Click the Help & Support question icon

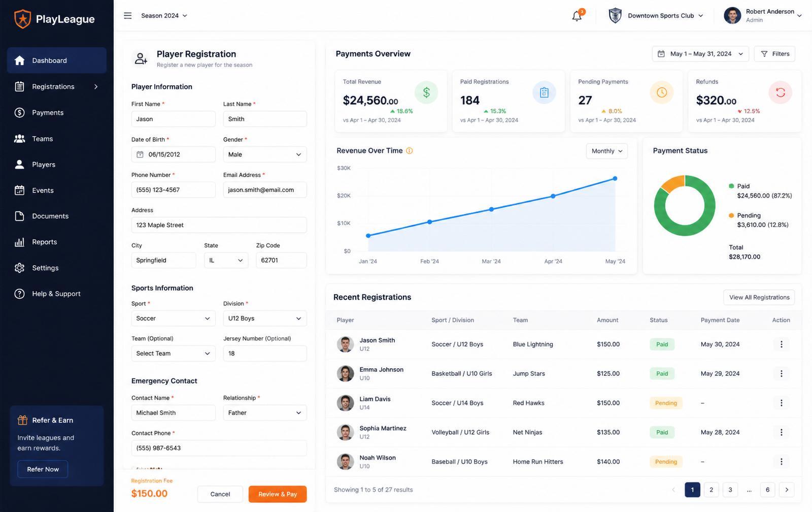pos(19,294)
